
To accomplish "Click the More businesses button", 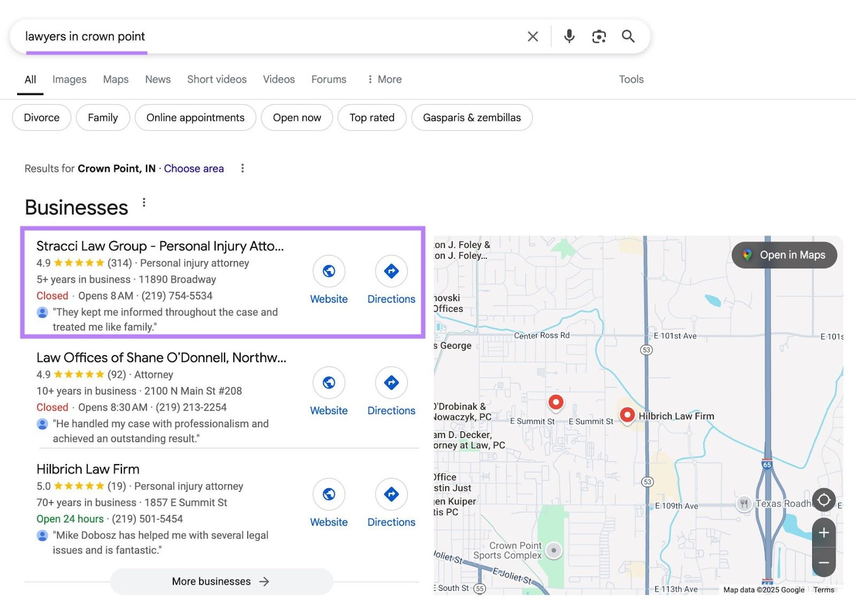I will click(221, 581).
